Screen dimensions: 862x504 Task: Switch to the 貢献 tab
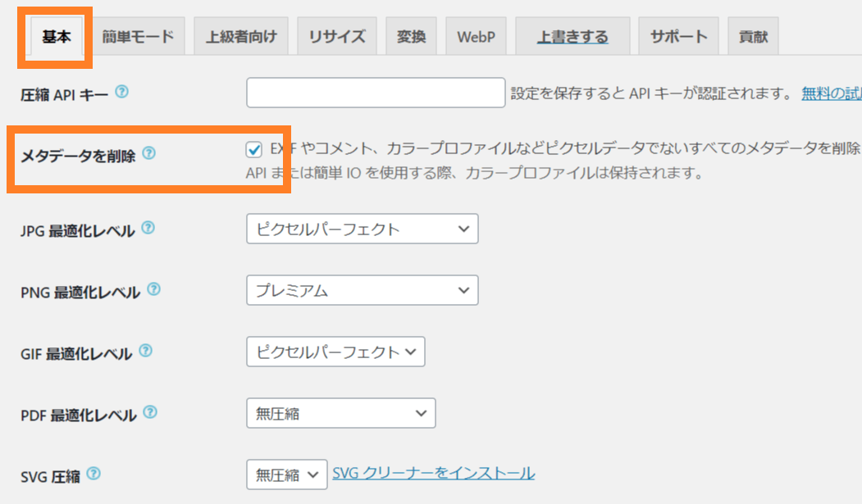click(x=753, y=36)
